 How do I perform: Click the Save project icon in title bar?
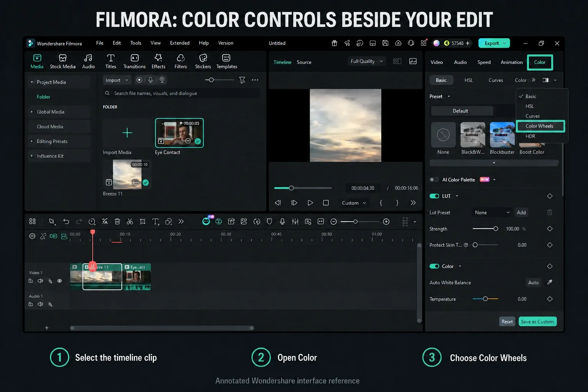(x=385, y=43)
